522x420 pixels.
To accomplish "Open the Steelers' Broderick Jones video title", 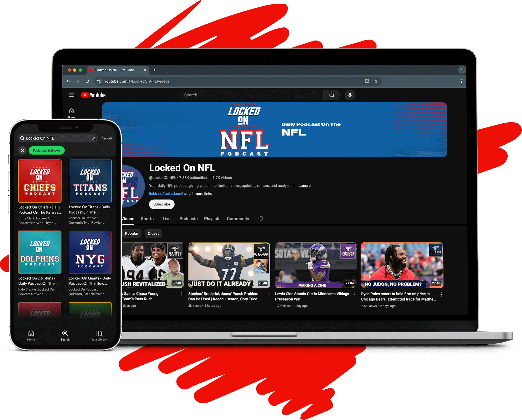I will (224, 296).
